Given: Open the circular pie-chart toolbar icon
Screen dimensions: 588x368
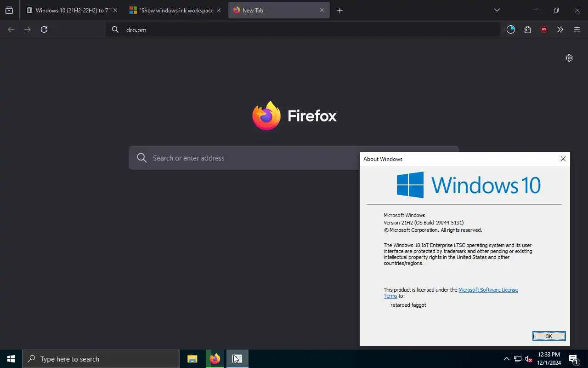Looking at the screenshot, I should click(x=511, y=29).
